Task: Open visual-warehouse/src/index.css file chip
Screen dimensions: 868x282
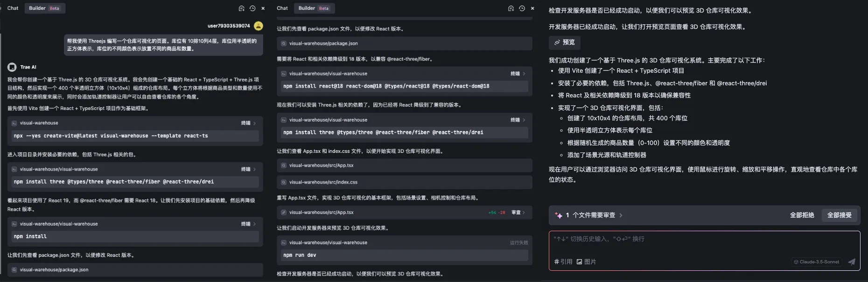Action: [x=405, y=182]
